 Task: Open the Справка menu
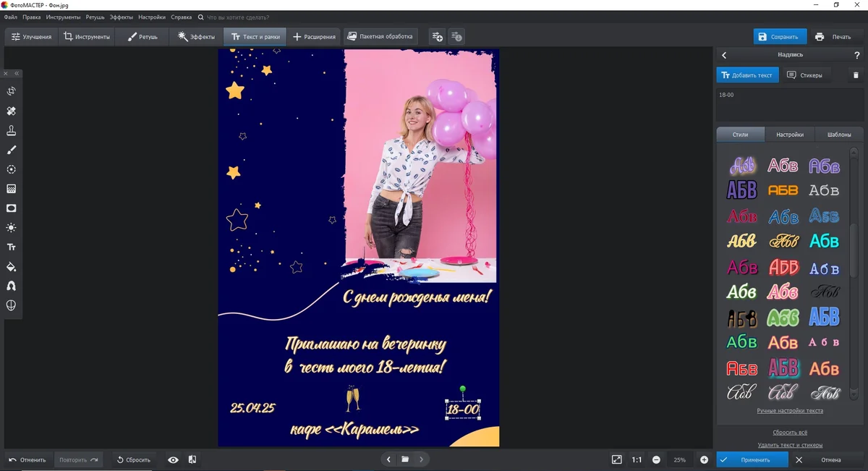(182, 17)
